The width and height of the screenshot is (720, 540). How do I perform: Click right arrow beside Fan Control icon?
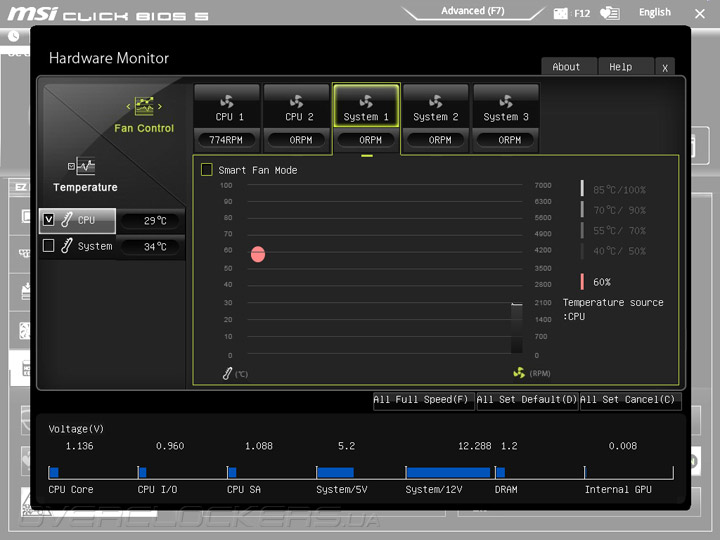pos(159,107)
